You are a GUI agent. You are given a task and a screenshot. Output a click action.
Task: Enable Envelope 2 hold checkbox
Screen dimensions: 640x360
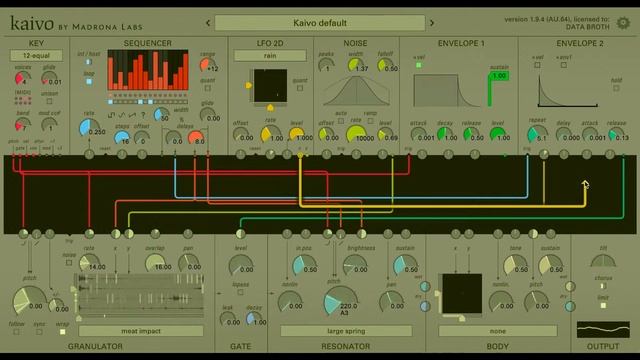(x=616, y=88)
